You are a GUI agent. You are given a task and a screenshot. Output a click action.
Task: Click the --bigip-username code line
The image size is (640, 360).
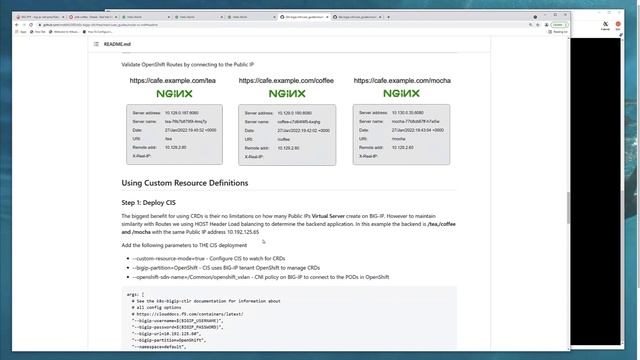pyautogui.click(x=177, y=320)
